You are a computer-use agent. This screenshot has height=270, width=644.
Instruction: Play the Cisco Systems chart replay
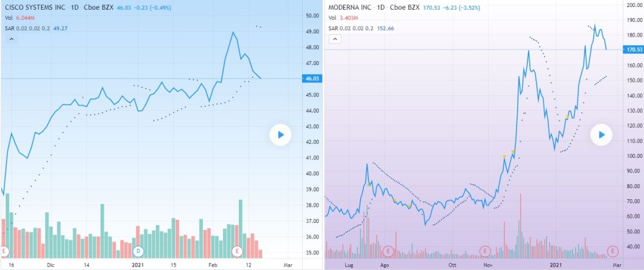pyautogui.click(x=280, y=135)
